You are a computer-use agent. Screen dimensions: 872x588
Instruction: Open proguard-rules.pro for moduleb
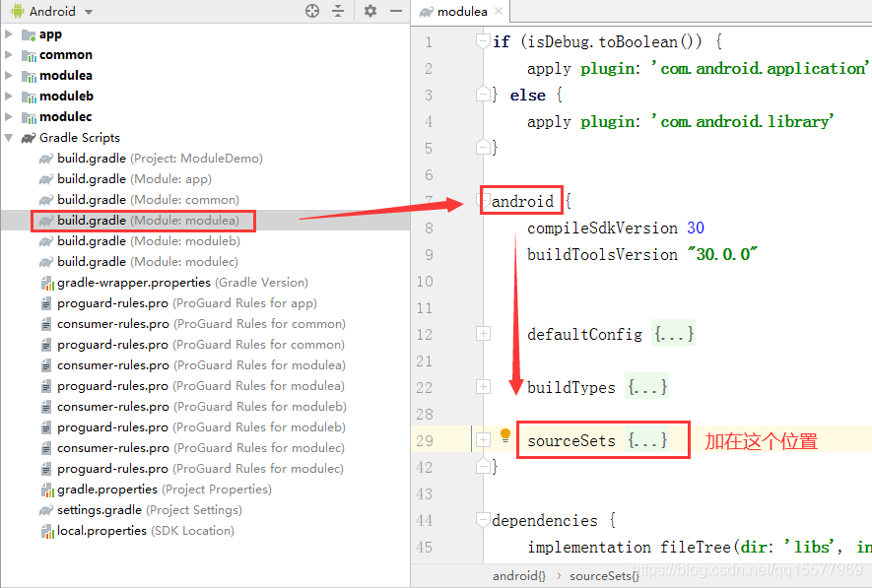[x=193, y=427]
